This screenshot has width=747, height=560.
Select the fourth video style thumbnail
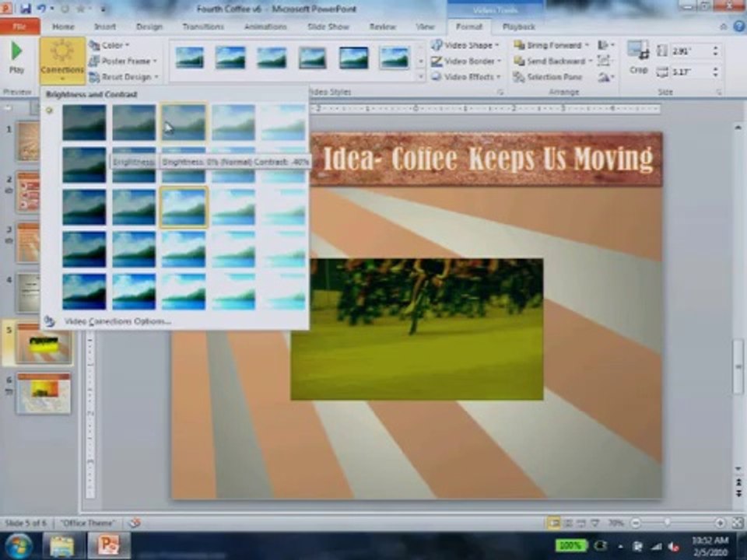point(312,58)
